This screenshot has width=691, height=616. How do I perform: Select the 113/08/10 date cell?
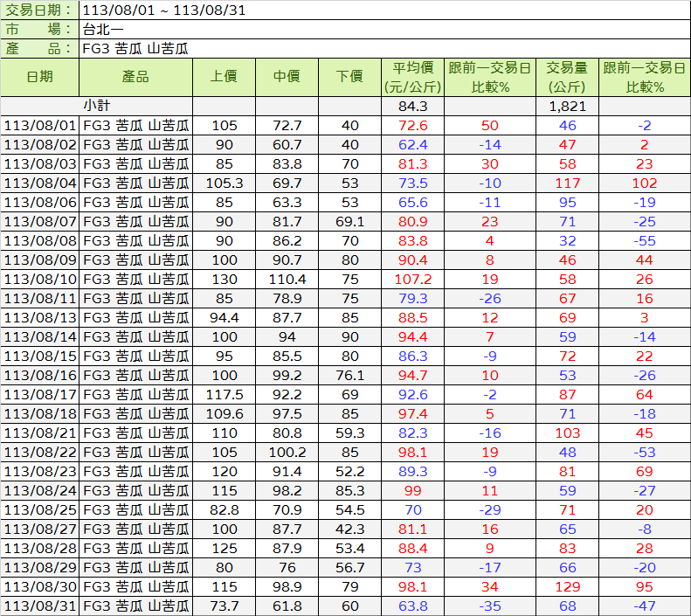[40, 279]
